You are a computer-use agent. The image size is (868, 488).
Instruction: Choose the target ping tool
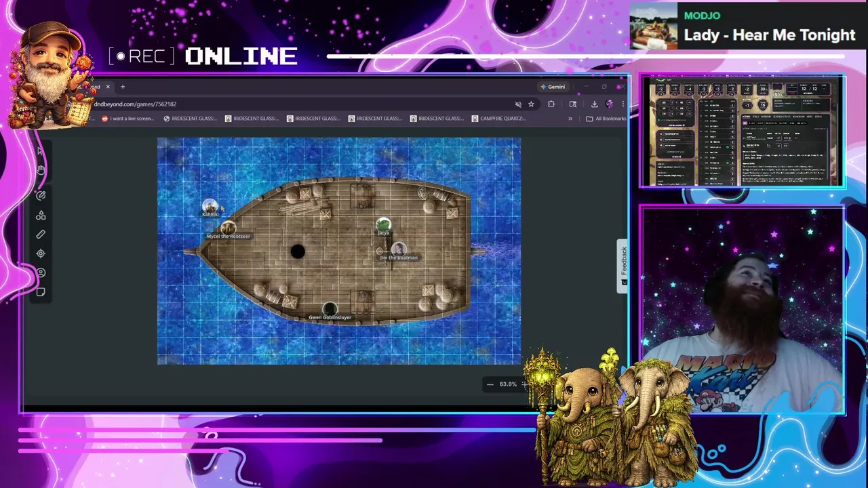click(41, 253)
